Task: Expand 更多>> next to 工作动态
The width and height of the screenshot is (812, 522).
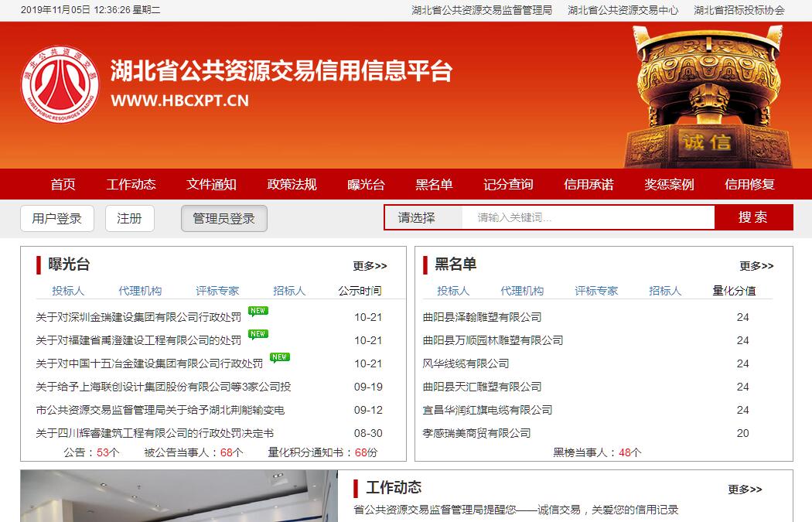Action: coord(744,490)
